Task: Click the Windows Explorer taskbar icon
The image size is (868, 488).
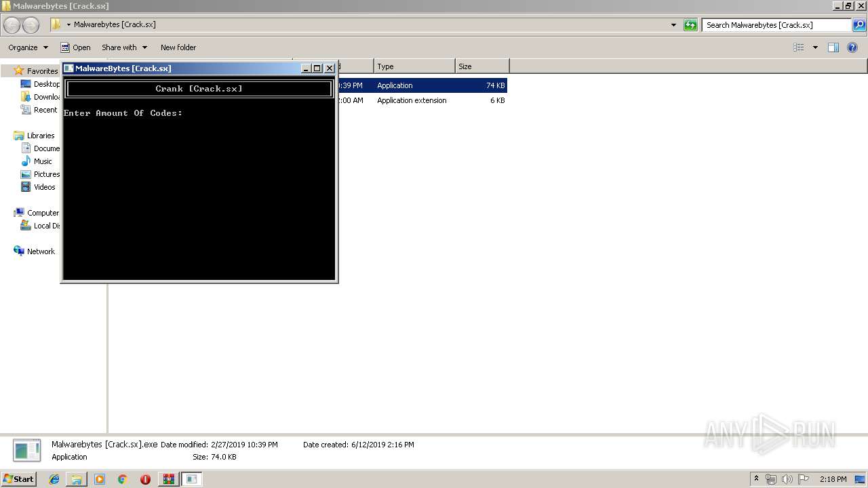Action: pyautogui.click(x=77, y=479)
